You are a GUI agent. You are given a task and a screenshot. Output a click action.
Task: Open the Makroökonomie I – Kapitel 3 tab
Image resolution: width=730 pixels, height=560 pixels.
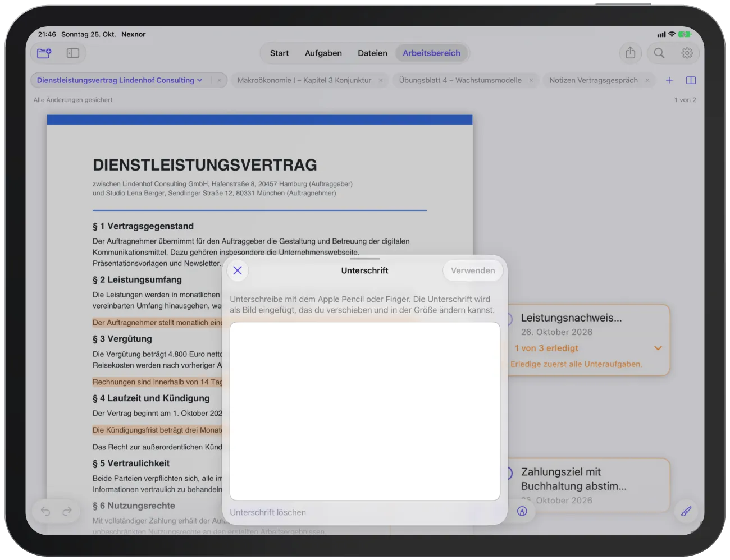[x=304, y=80]
